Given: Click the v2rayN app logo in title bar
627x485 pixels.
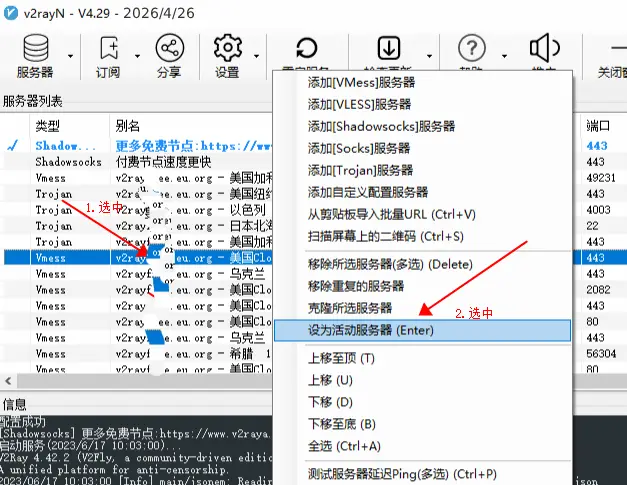Looking at the screenshot, I should 11,13.
